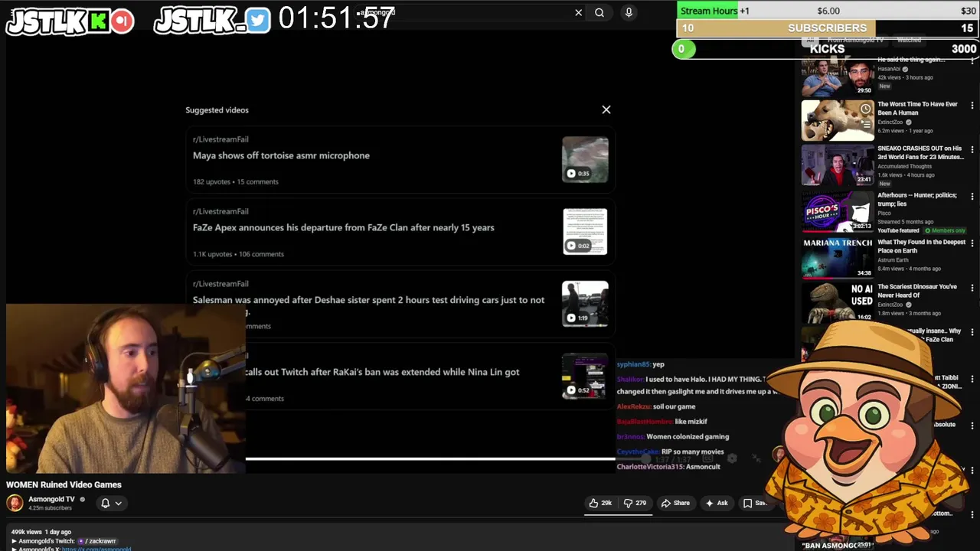Open the Astrum Earth channel link
This screenshot has width=980, height=551.
(x=893, y=260)
